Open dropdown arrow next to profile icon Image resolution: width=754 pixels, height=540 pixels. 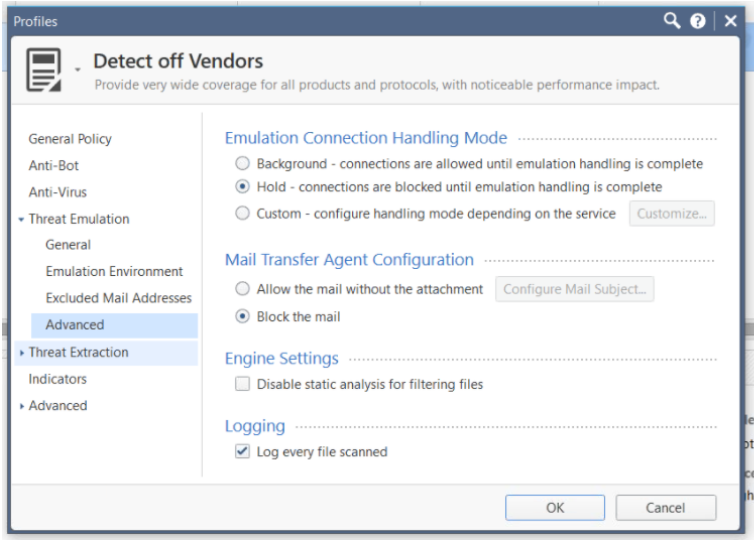coord(77,70)
